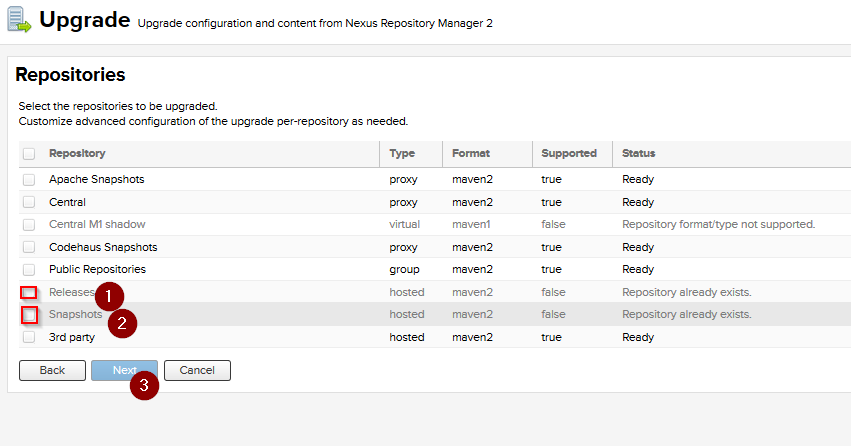Click the Releases row checkbox

tap(29, 293)
